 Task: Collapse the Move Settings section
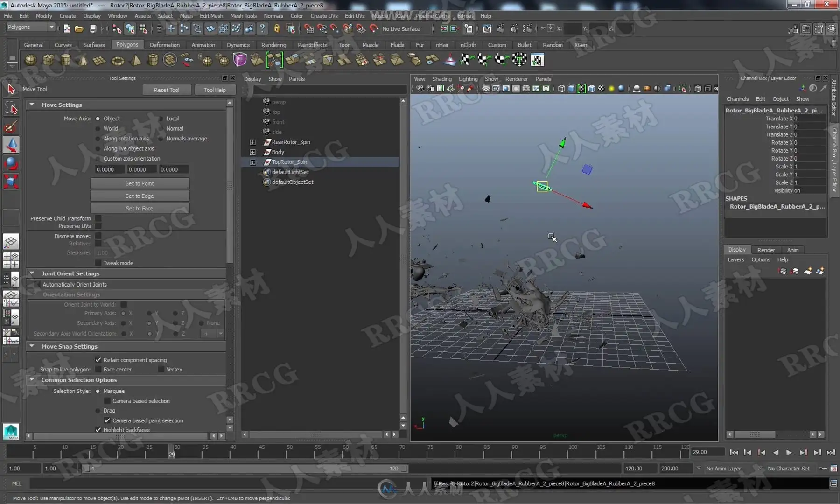[32, 105]
